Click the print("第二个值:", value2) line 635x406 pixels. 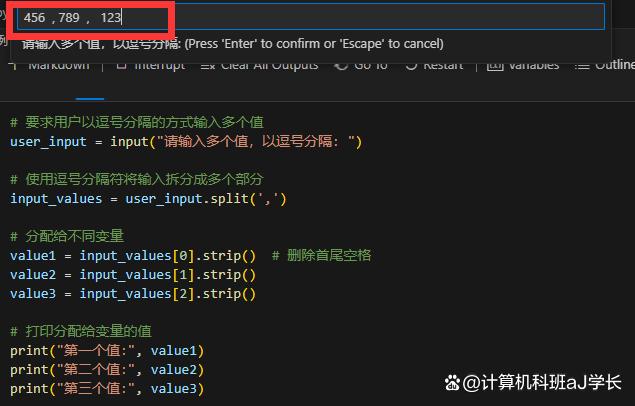click(x=107, y=369)
